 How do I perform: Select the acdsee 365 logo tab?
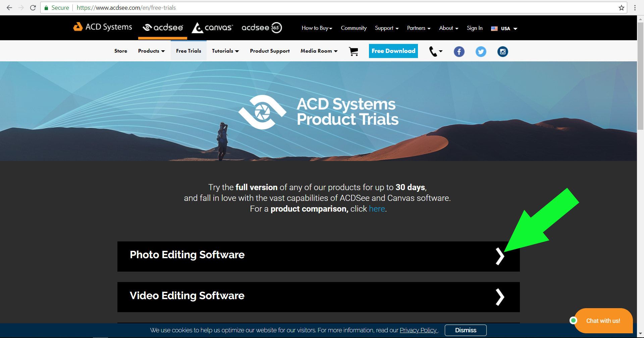[262, 27]
